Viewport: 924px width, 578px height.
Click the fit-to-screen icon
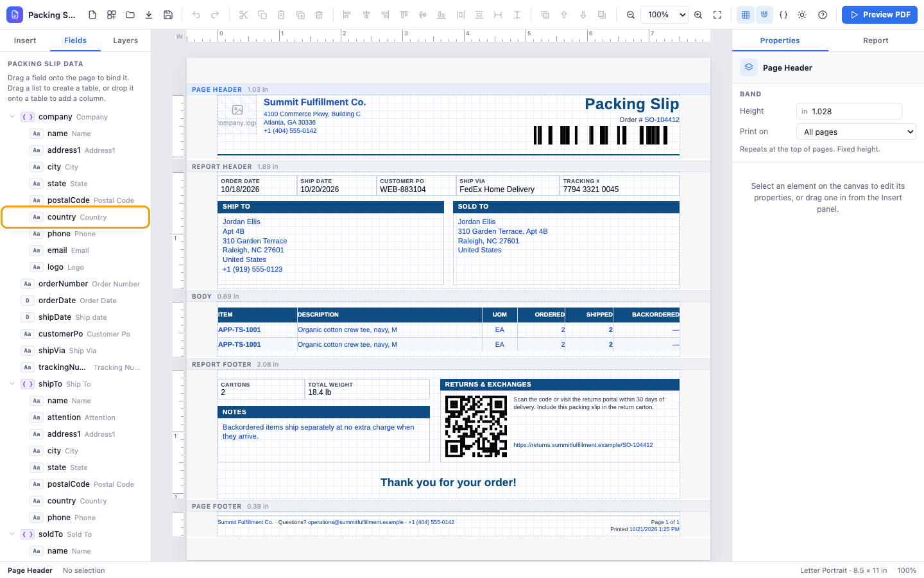717,15
